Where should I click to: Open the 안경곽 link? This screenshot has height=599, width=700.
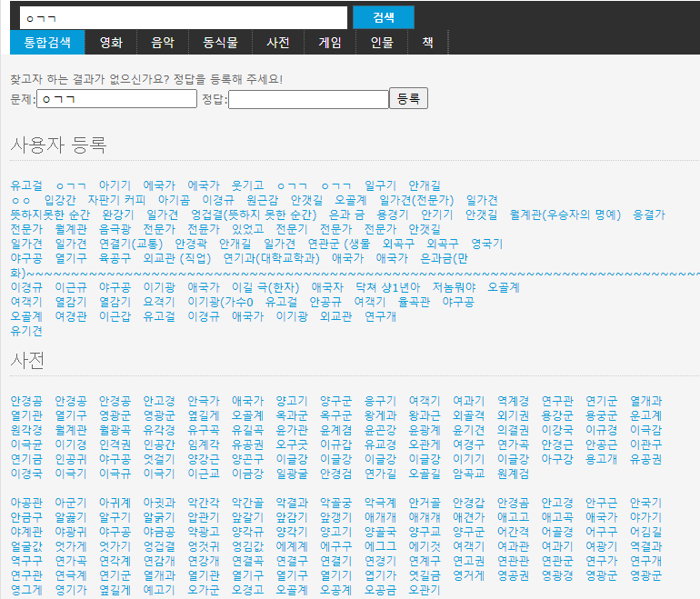coord(191,244)
